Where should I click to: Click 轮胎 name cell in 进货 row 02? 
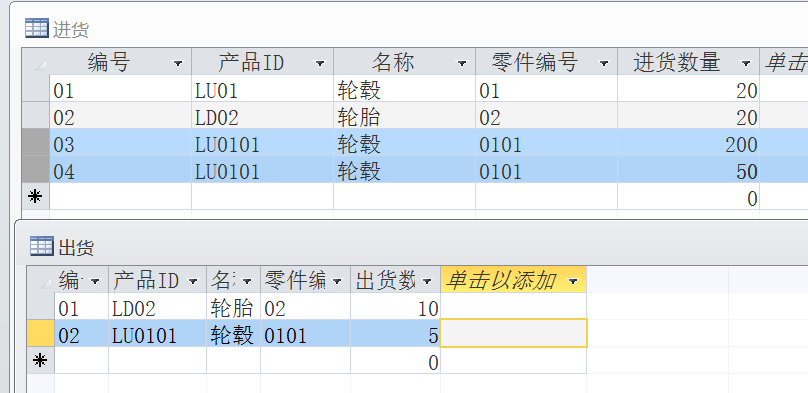tap(405, 115)
